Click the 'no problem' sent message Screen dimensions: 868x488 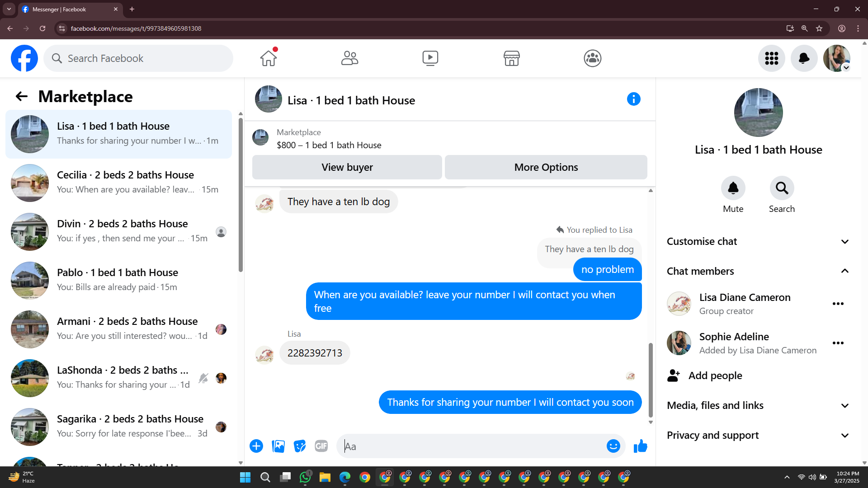(607, 269)
